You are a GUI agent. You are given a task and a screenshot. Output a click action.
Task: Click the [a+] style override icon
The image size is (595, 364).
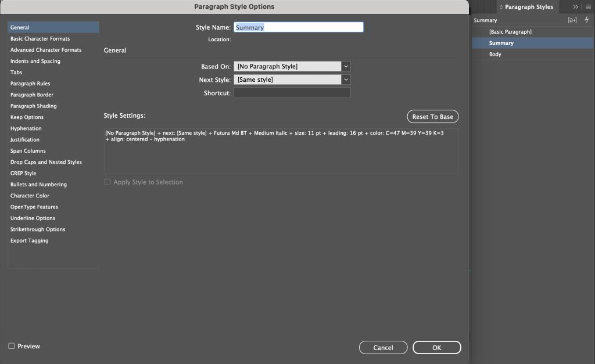coord(572,20)
